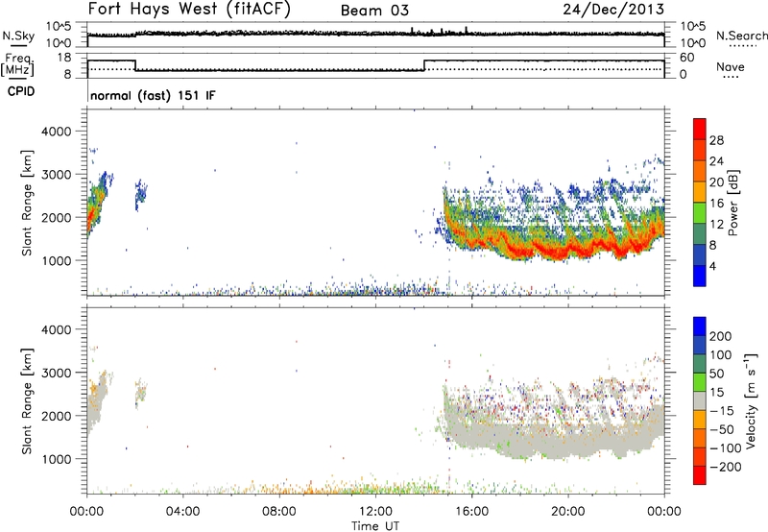Click the red top of the power colorbar
Screen dimensions: 768x532
coord(700,129)
